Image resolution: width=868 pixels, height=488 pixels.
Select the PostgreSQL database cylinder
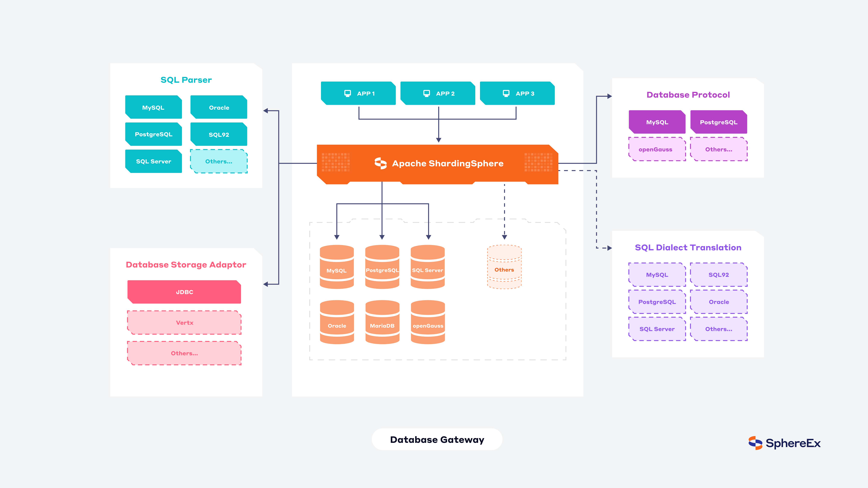pos(382,267)
